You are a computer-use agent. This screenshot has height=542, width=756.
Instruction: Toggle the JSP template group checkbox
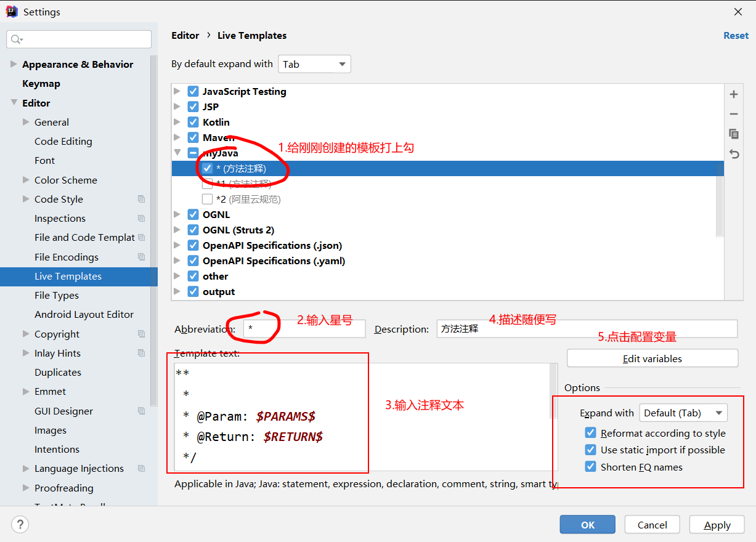pyautogui.click(x=193, y=107)
